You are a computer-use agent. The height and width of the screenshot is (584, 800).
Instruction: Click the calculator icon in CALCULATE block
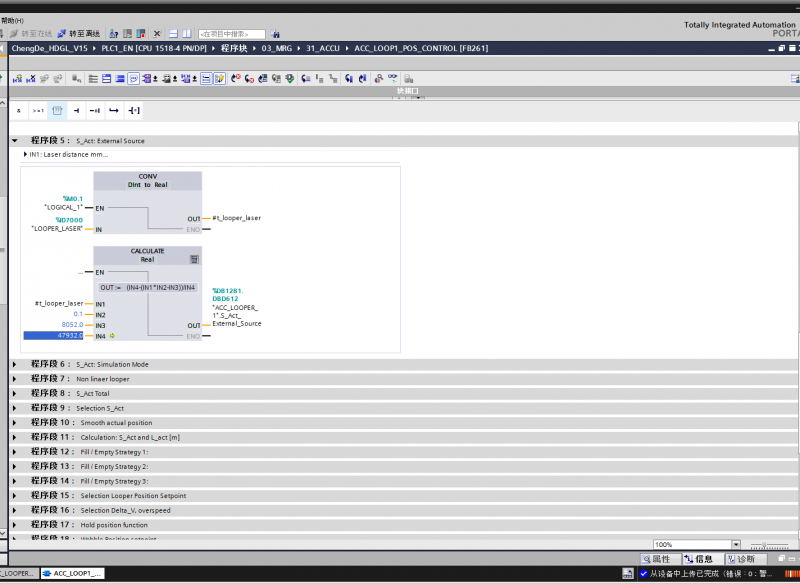pos(195,258)
